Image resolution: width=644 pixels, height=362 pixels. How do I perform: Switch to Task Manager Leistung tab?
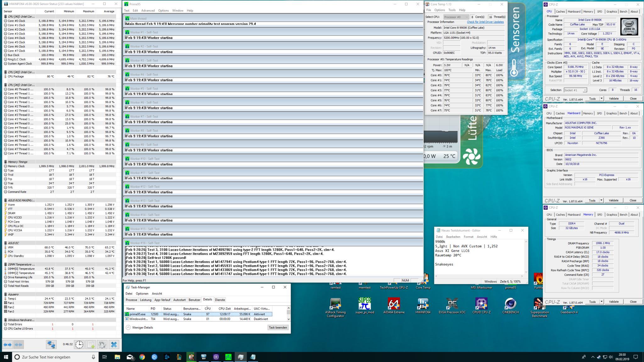(x=146, y=300)
